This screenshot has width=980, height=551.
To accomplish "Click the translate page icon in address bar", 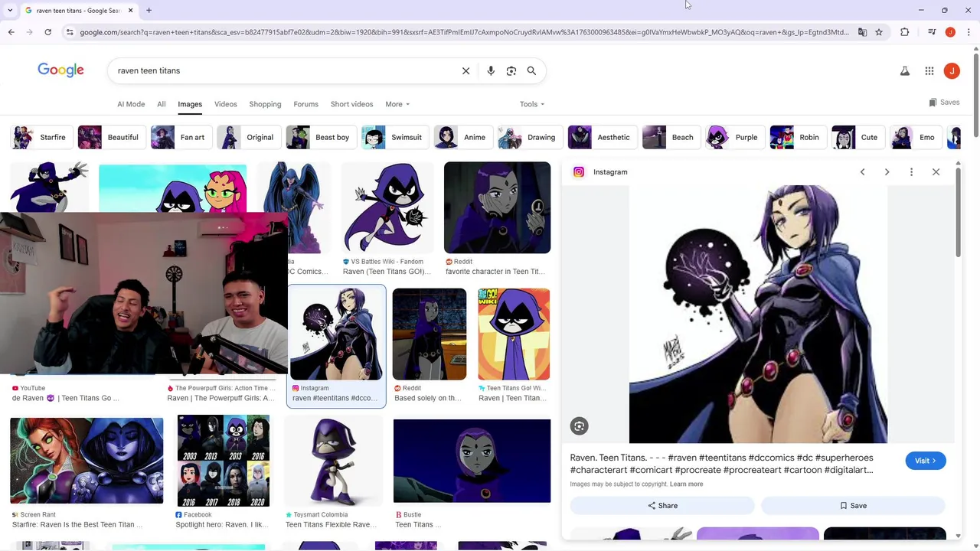I will pos(862,32).
